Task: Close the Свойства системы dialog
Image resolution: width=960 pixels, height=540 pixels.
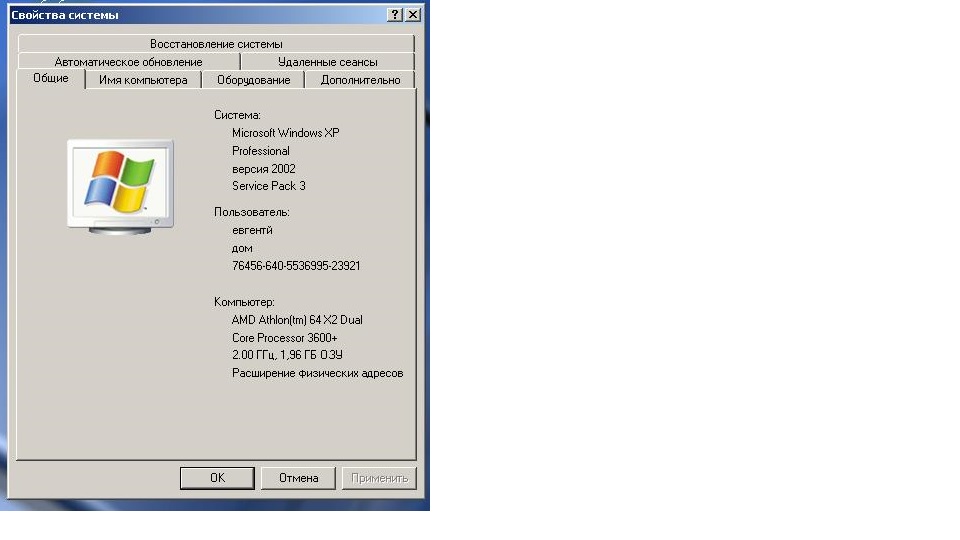Action: point(413,15)
